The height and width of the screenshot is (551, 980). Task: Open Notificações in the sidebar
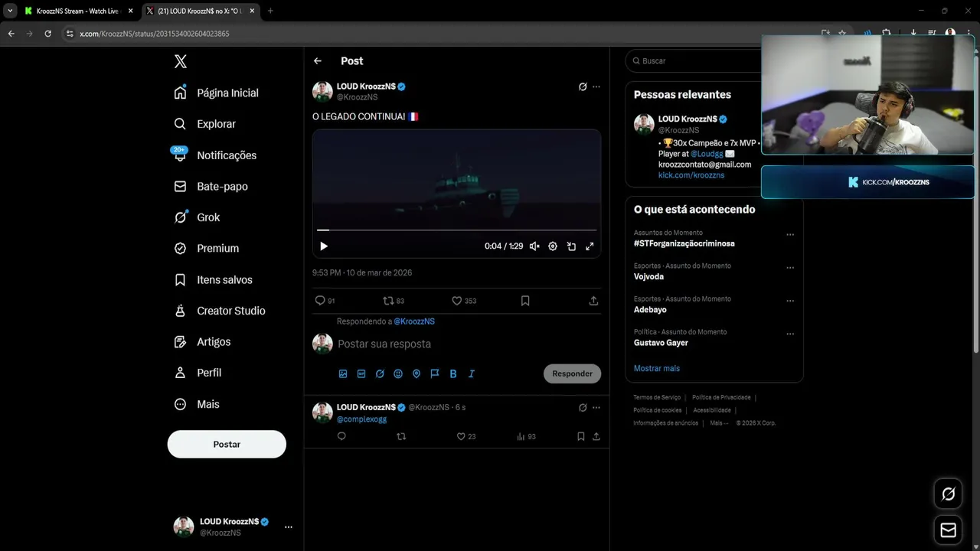[215, 155]
